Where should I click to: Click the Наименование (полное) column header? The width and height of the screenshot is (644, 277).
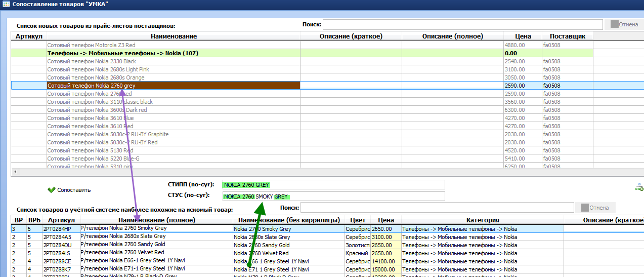tap(156, 220)
